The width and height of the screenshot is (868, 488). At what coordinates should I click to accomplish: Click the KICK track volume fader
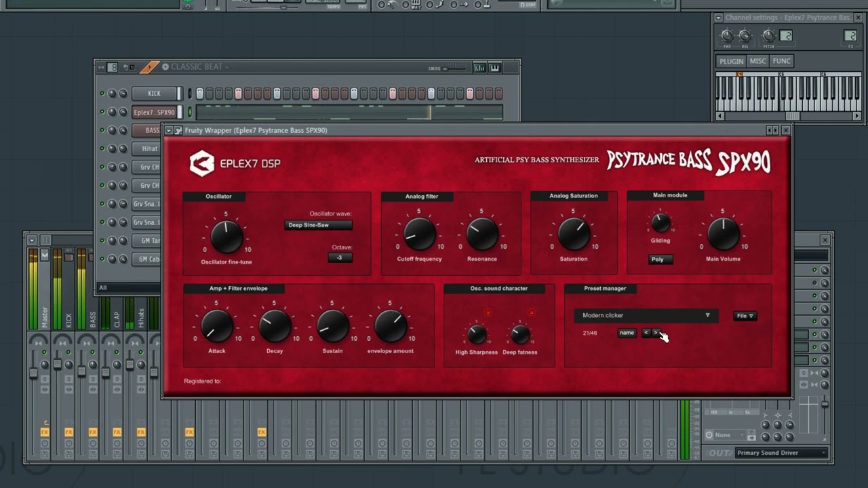[57, 364]
